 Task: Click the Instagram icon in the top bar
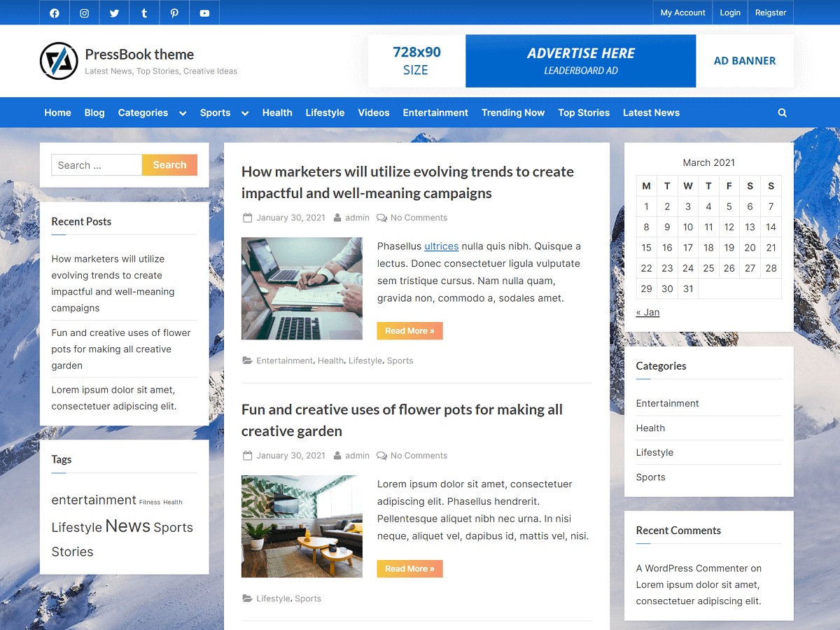click(x=84, y=12)
